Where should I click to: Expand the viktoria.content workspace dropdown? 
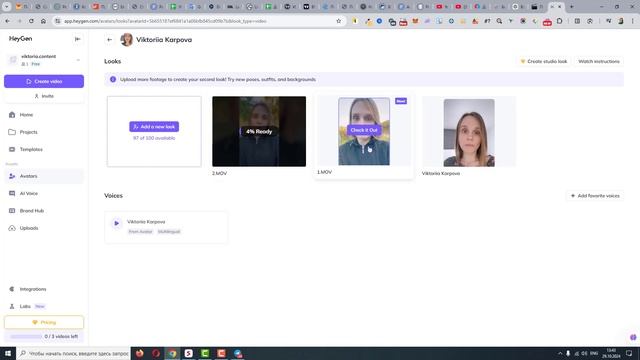tap(78, 60)
